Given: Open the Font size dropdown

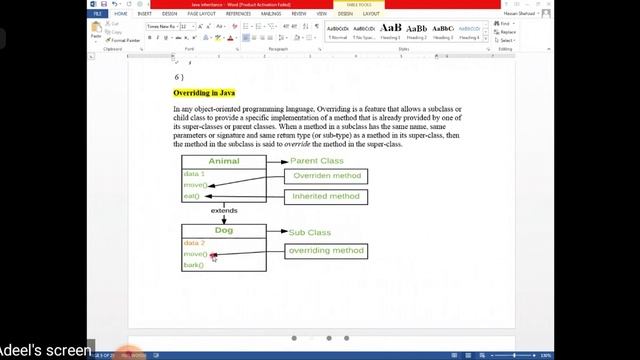Looking at the screenshot, I should [x=193, y=27].
